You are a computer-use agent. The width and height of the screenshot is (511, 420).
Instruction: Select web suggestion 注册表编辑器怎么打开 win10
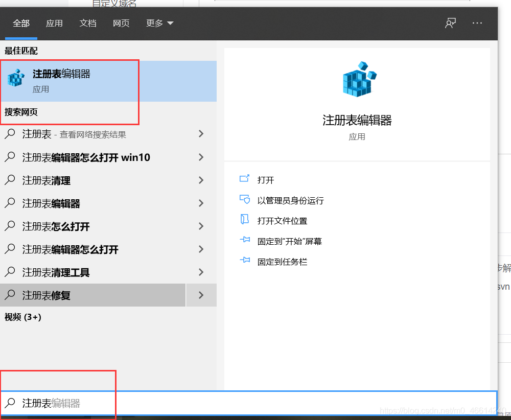[x=86, y=157]
